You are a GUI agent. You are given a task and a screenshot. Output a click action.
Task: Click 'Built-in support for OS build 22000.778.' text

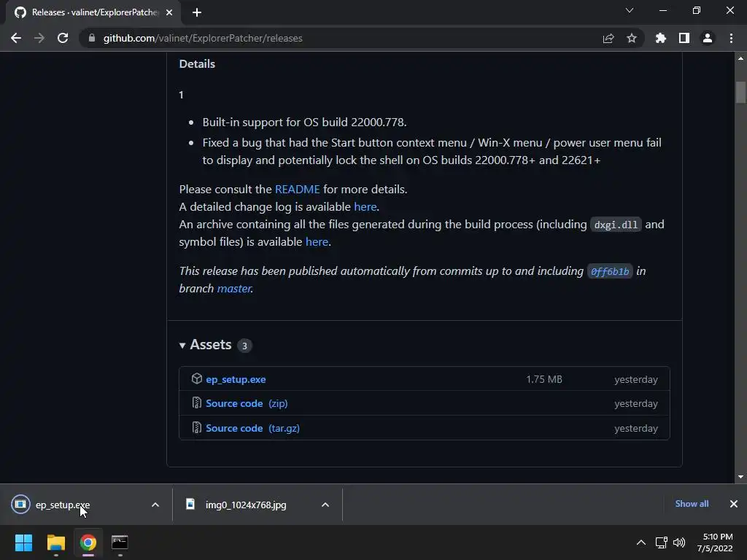(x=304, y=122)
